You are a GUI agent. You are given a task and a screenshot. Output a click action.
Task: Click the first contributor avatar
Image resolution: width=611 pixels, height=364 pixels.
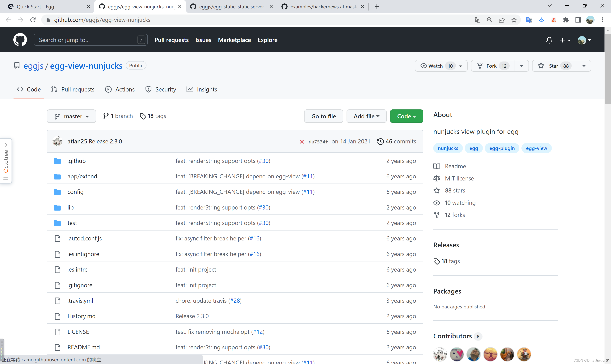(x=440, y=354)
